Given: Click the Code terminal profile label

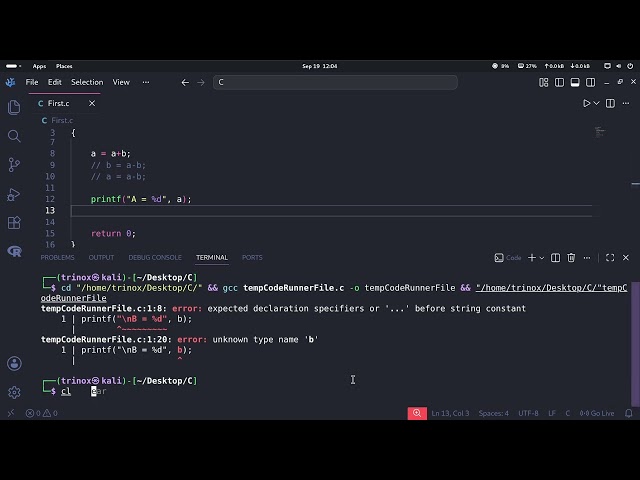Looking at the screenshot, I should [x=508, y=258].
